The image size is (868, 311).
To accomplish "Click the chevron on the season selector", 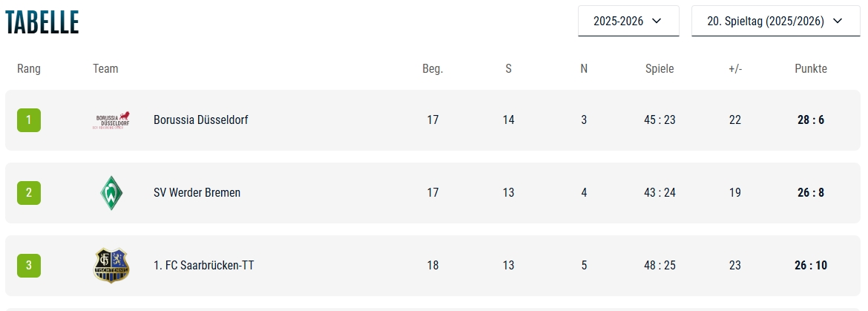I will 656,21.
